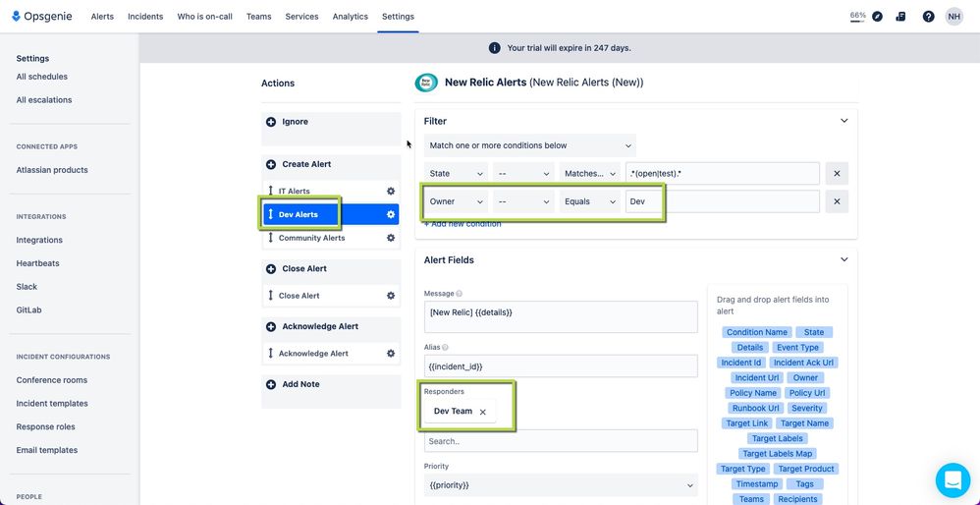Image resolution: width=980 pixels, height=505 pixels.
Task: Click the plus icon next to Add Note
Action: [271, 384]
